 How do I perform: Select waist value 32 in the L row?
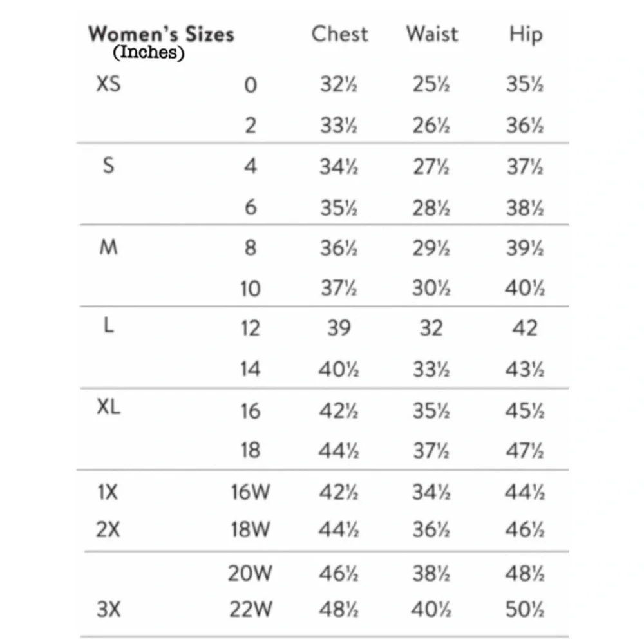(431, 328)
